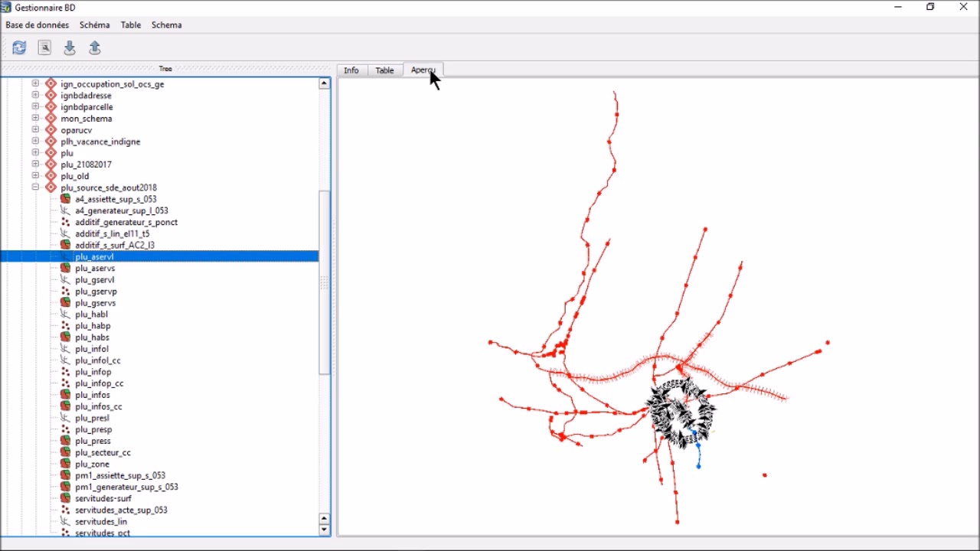Click the tree scrollbar up arrow
Image resolution: width=980 pixels, height=551 pixels.
[325, 83]
